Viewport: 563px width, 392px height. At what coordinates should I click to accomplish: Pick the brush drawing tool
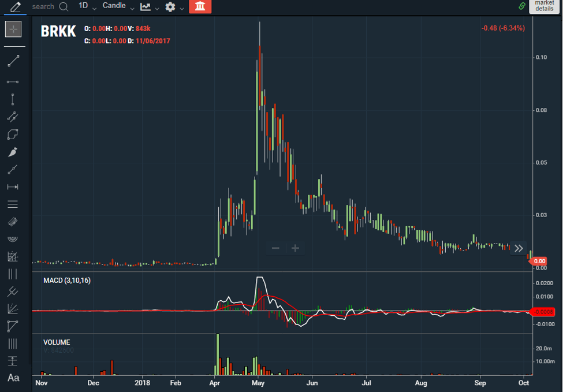[13, 152]
